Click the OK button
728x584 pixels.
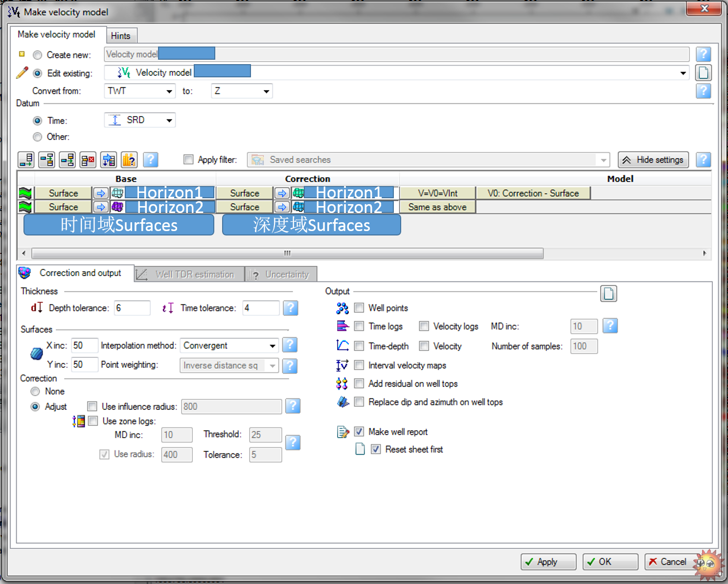(x=610, y=561)
